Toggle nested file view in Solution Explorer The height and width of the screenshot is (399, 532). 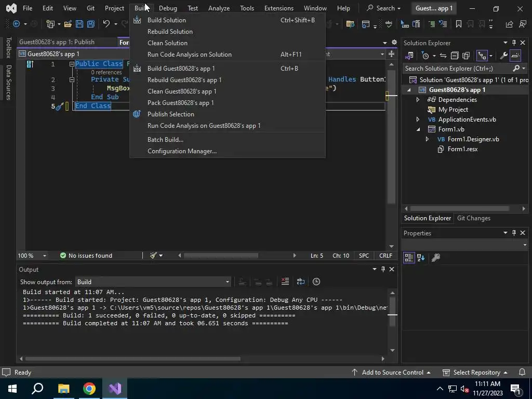(482, 56)
